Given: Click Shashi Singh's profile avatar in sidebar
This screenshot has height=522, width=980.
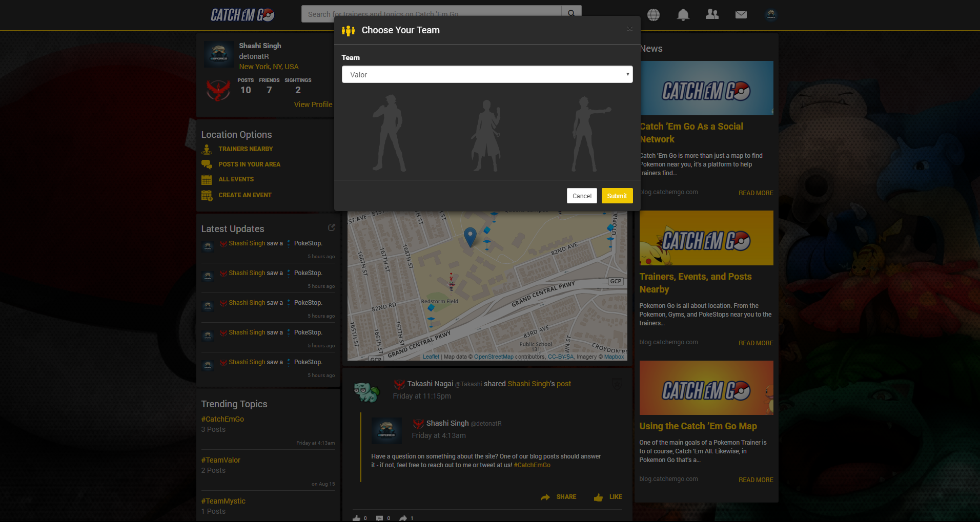Looking at the screenshot, I should 219,54.
